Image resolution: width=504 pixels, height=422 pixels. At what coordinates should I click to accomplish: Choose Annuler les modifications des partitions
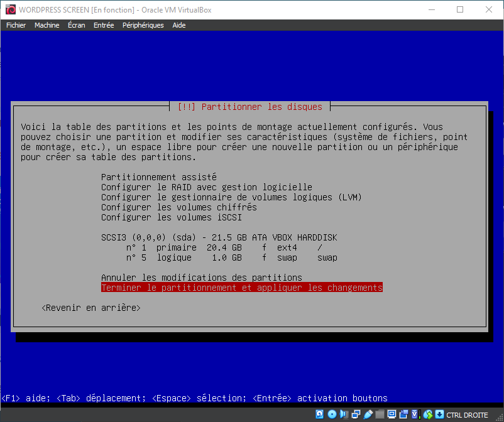(201, 278)
